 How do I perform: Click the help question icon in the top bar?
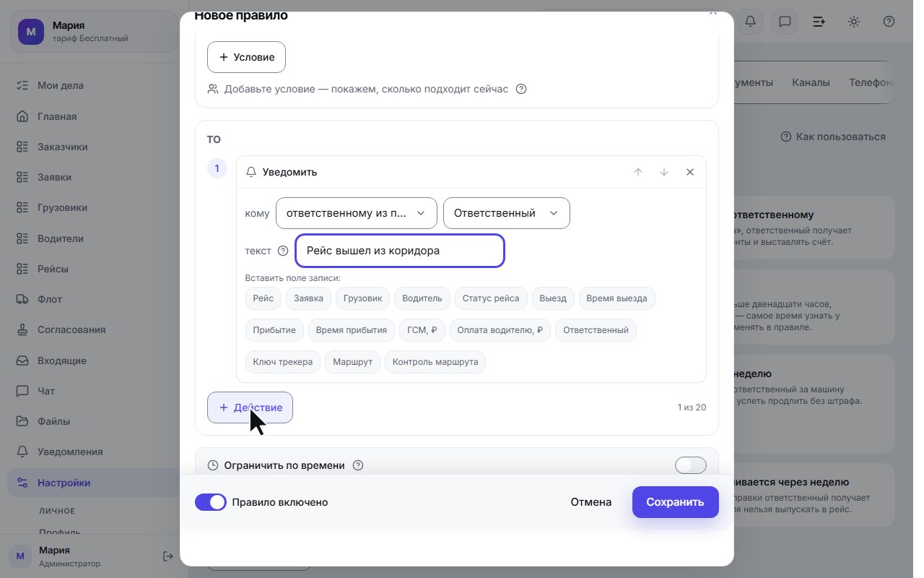click(889, 22)
